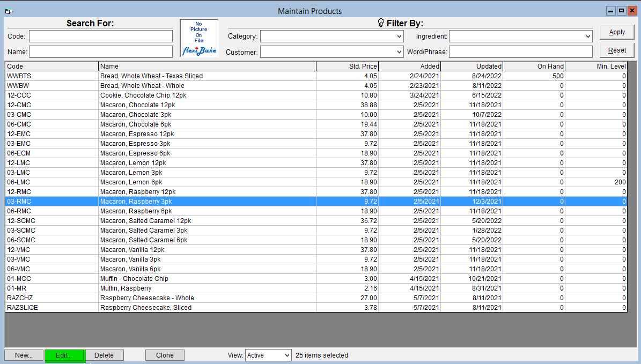This screenshot has width=641, height=364.
Task: Focus the Word/Phrase filter field
Action: tap(520, 52)
